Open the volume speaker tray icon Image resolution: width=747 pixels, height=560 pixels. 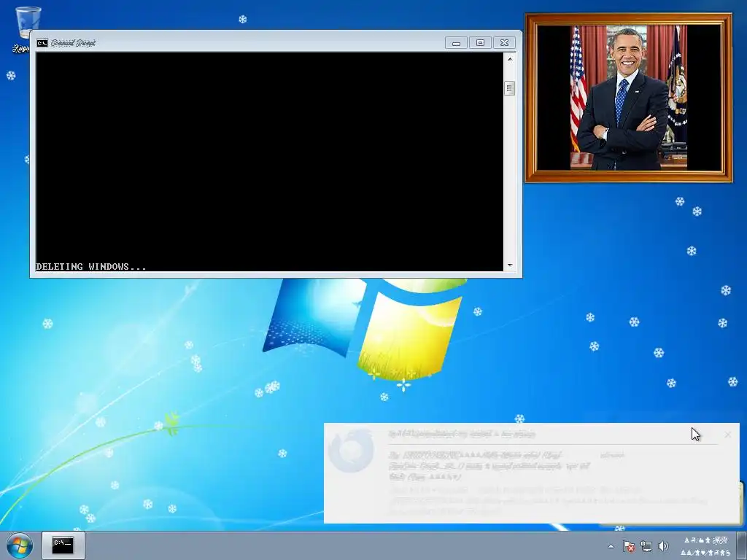663,546
